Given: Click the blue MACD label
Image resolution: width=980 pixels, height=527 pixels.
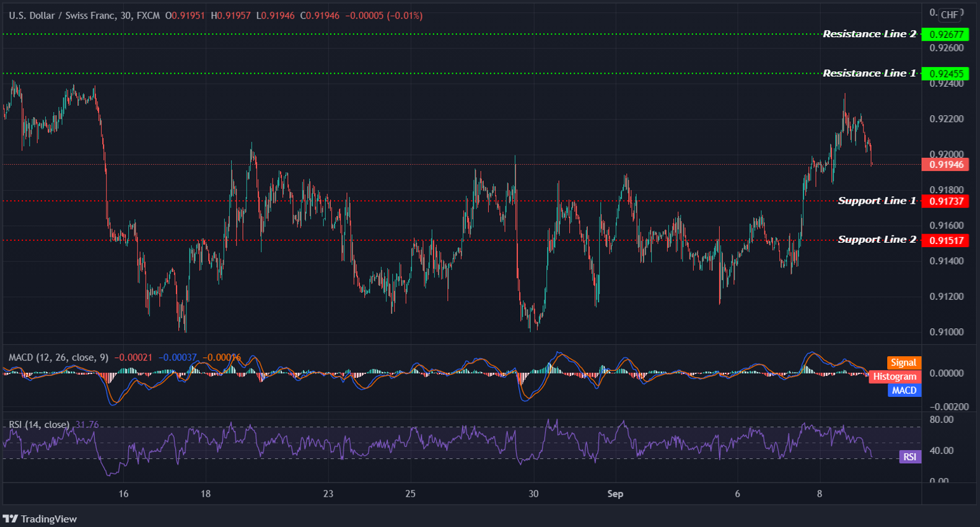Looking at the screenshot, I should 904,390.
